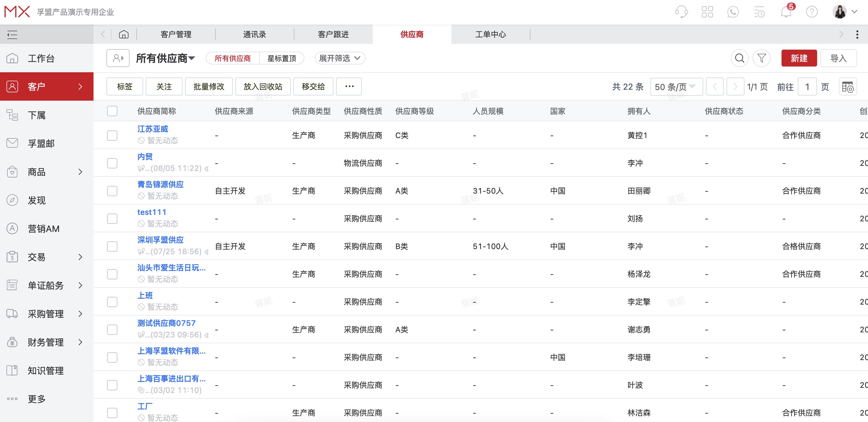
Task: Select the header checkbox to select all suppliers
Action: pos(112,111)
